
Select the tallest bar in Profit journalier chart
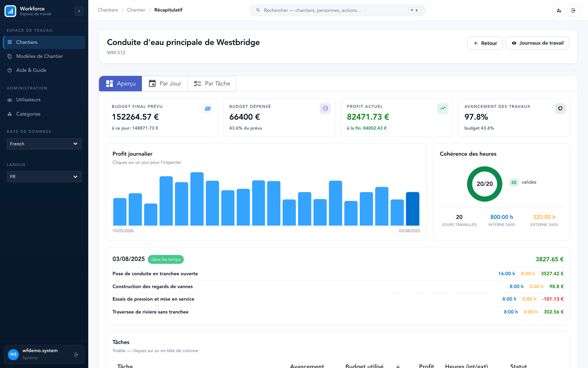197,199
